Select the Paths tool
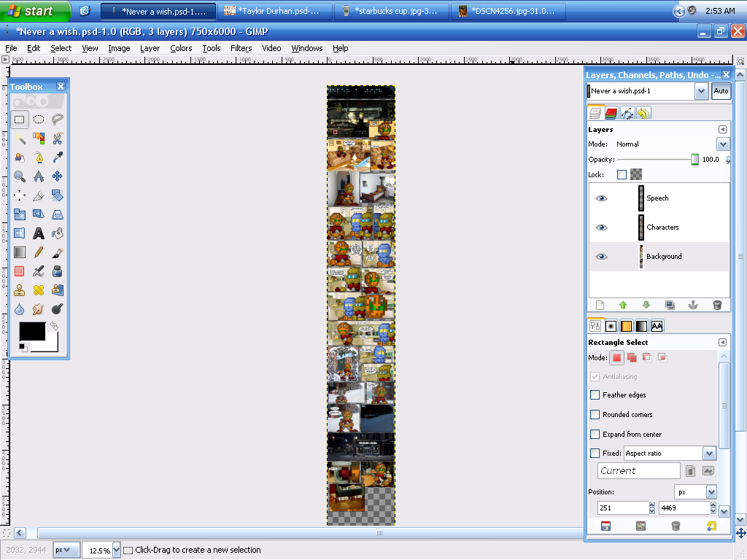This screenshot has height=560, width=747. click(x=39, y=157)
